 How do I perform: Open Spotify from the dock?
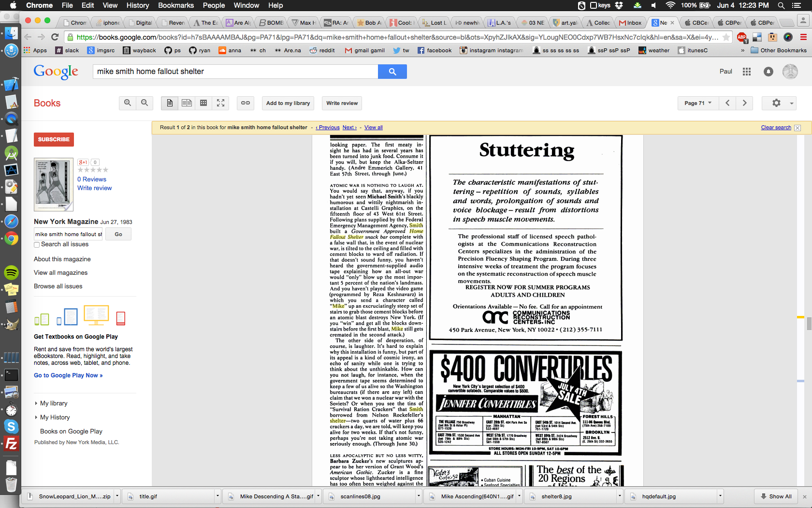[11, 273]
